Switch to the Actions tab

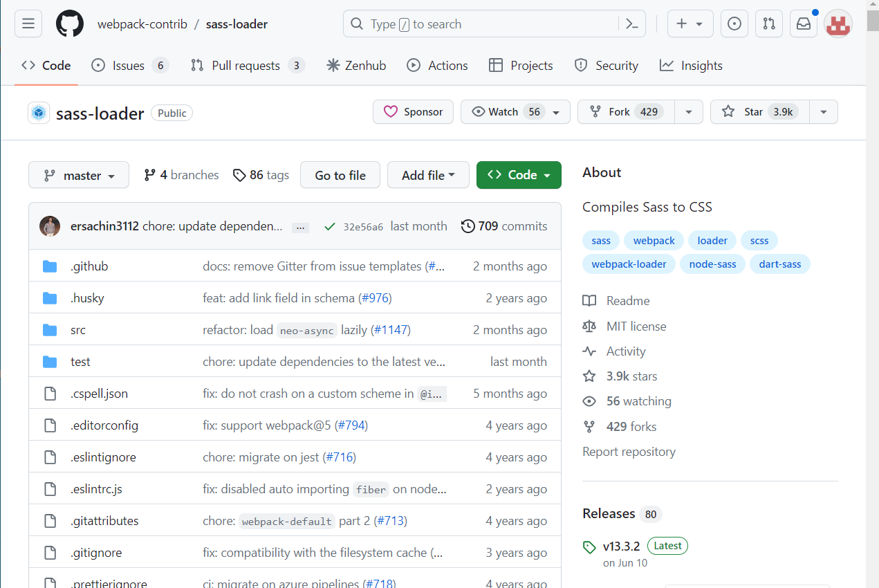437,66
